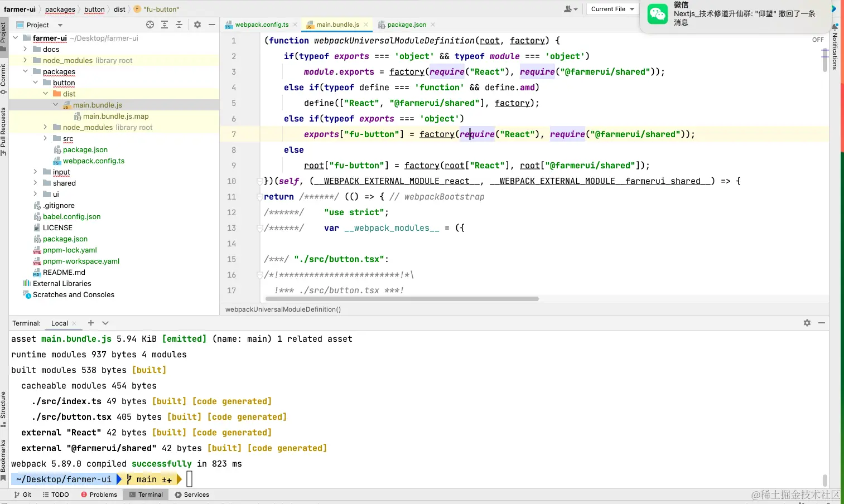Open the Services tool window
844x504 pixels.
click(x=192, y=495)
